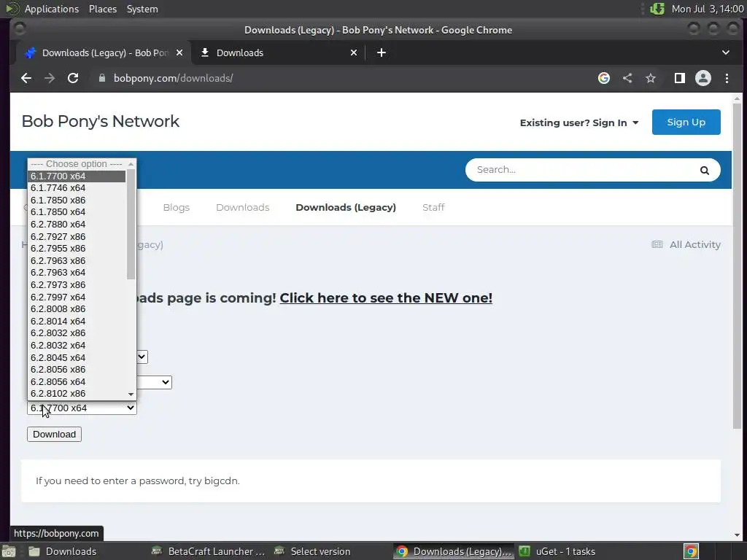Select option 6.2.7997 x64
This screenshot has height=560, width=747.
coord(77,297)
